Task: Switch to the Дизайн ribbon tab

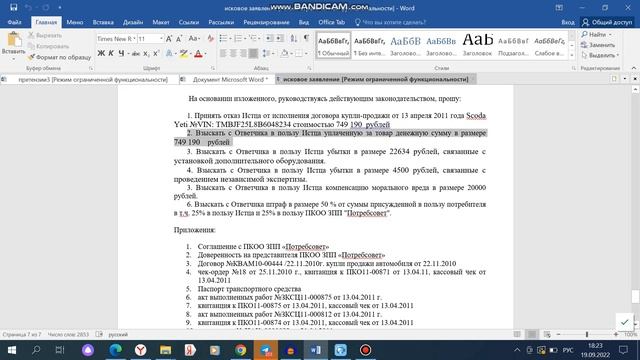Action: 133,22
